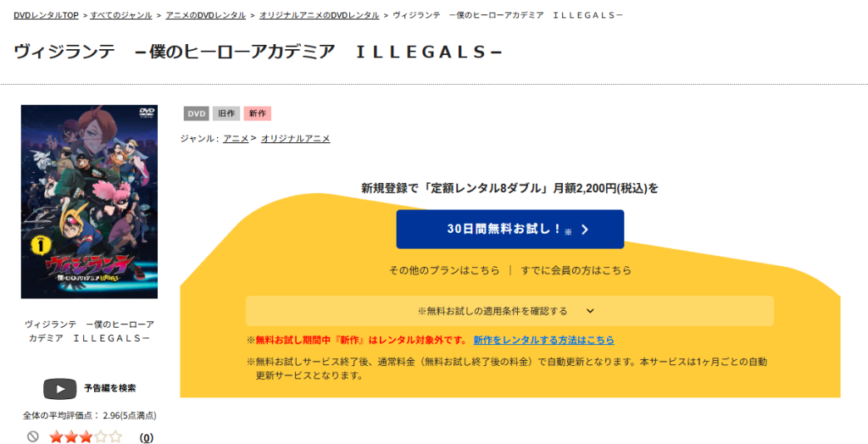Rate four stars
The width and height of the screenshot is (868, 444).
click(100, 437)
